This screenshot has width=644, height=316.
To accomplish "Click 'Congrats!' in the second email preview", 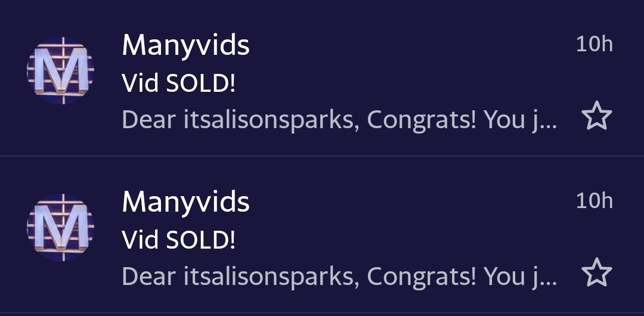I will [422, 276].
